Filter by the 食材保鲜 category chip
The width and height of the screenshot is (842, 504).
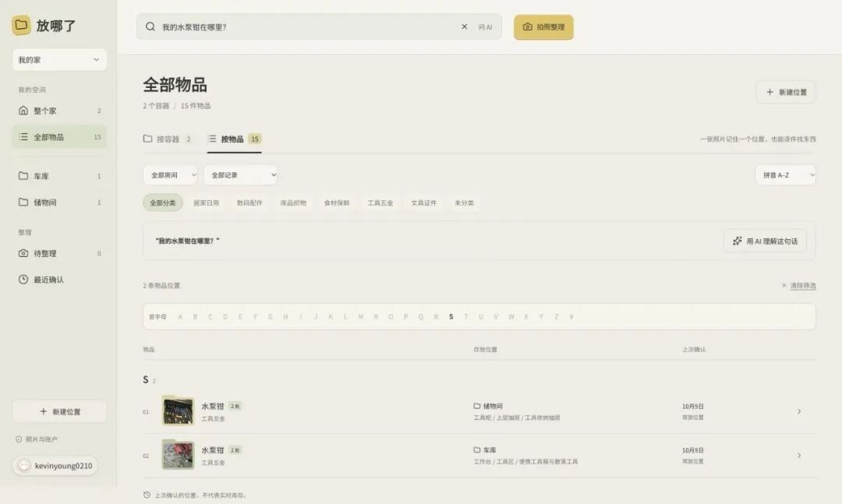coord(337,203)
